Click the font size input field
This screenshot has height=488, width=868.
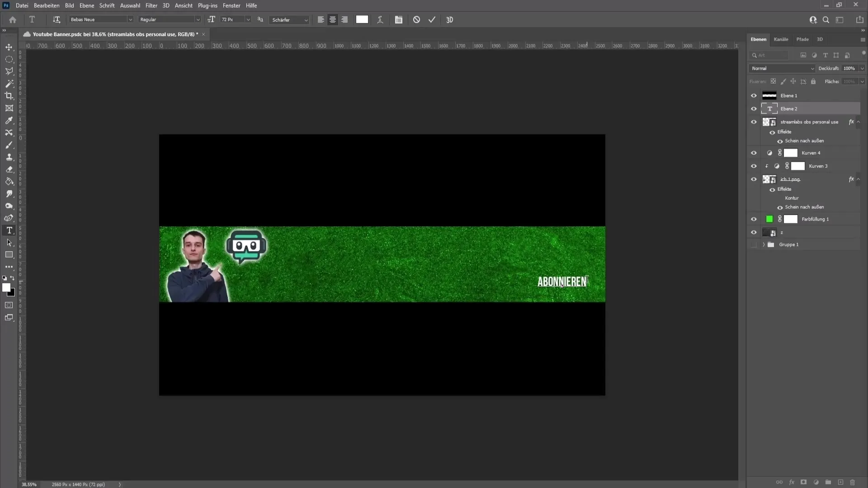[x=232, y=20]
